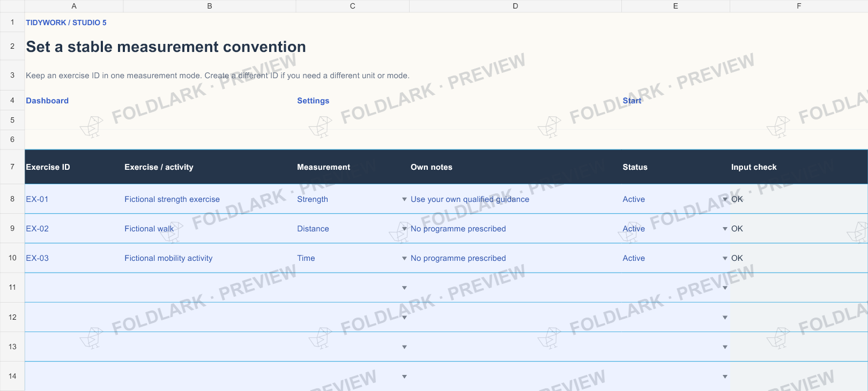
Task: Go to the Settings link
Action: [x=313, y=101]
